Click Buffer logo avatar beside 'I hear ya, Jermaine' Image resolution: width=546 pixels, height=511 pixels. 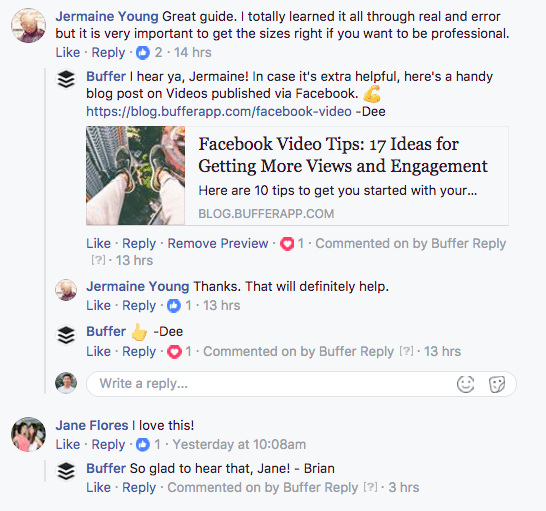pos(66,79)
